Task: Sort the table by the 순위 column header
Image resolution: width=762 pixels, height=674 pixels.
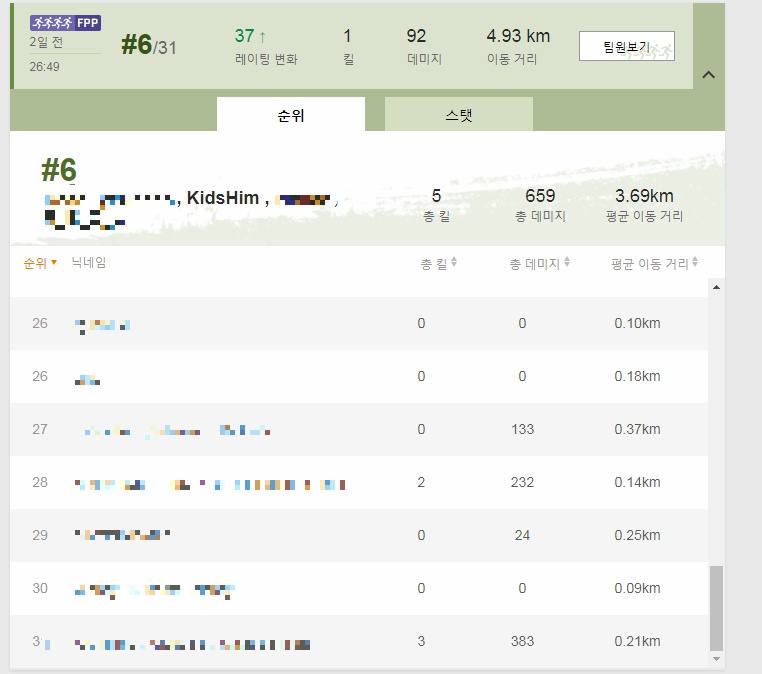Action: click(x=40, y=263)
